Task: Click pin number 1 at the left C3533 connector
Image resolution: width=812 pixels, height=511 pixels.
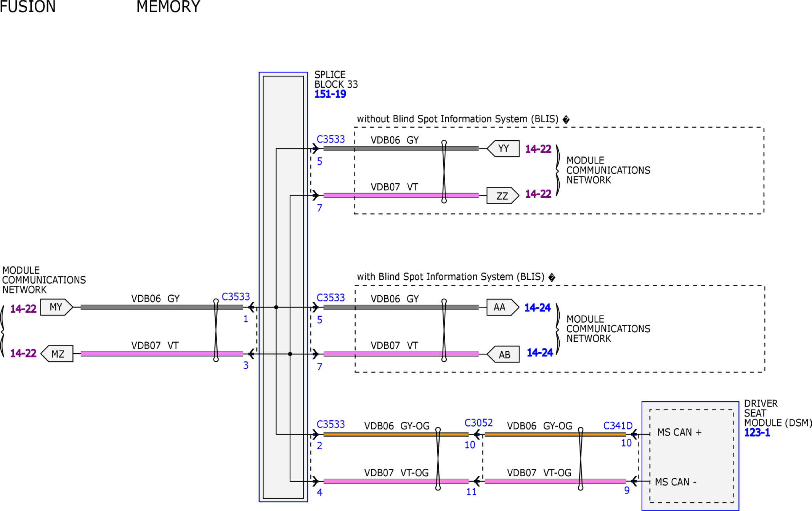Action: click(246, 319)
